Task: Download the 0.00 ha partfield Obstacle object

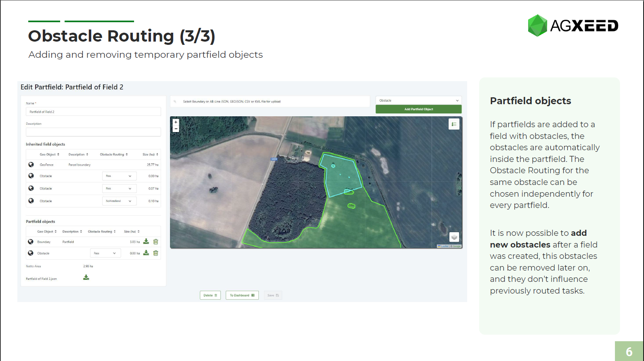Action: point(146,253)
